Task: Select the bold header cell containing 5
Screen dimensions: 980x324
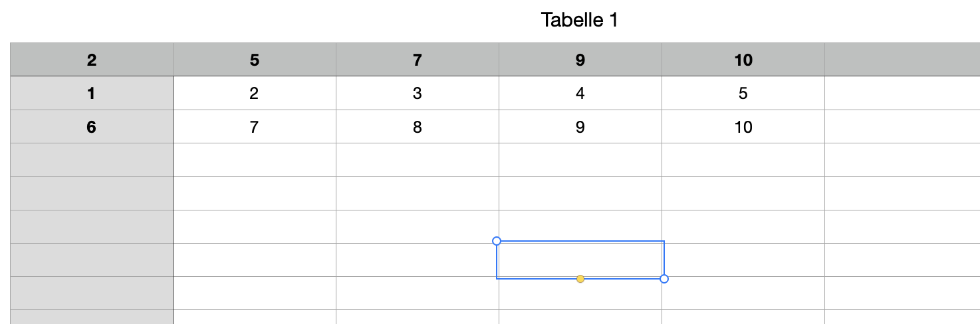Action: coord(255,60)
